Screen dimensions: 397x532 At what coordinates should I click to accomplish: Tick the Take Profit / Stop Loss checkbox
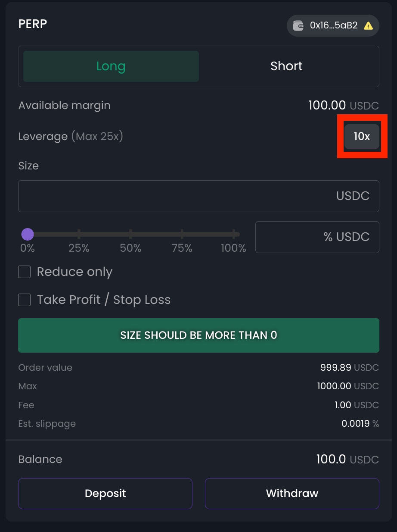pos(25,300)
